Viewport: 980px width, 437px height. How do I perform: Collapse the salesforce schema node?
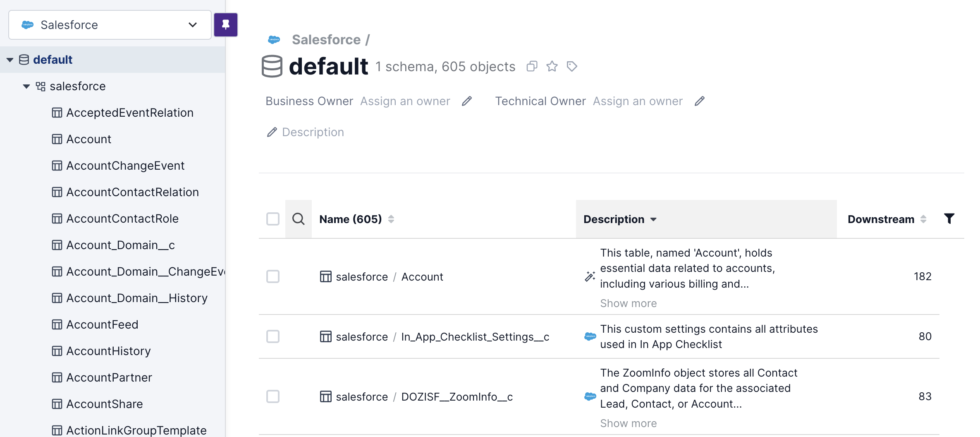click(26, 86)
